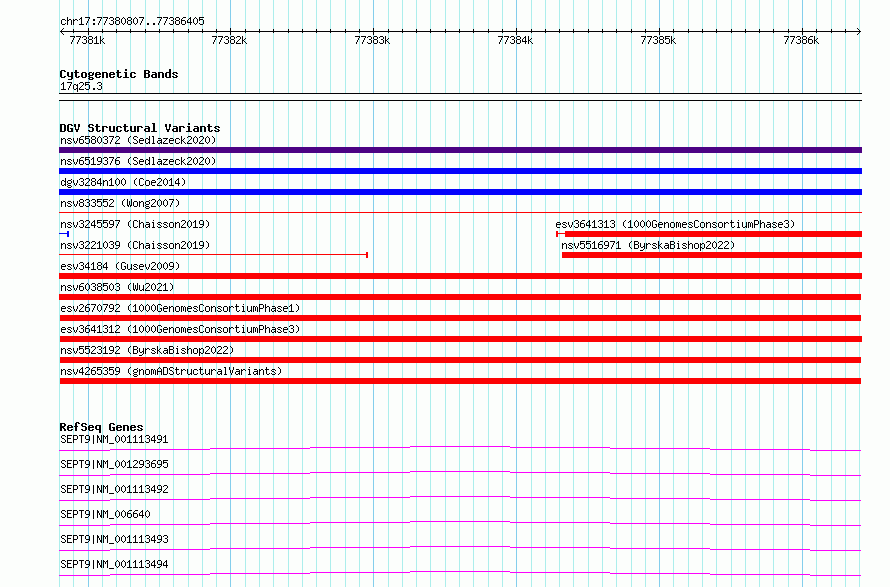Select the DGV Structural Variants track title

(x=140, y=128)
